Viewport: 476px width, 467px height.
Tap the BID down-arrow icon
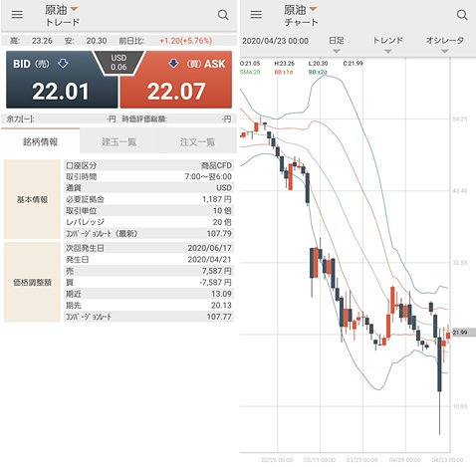click(x=63, y=63)
